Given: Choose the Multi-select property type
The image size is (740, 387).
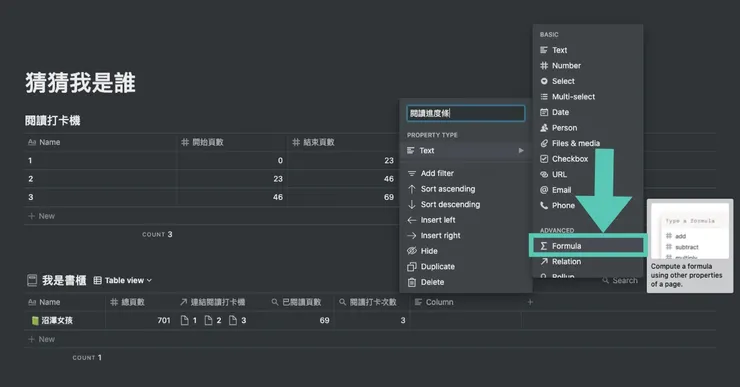Looking at the screenshot, I should [x=588, y=97].
